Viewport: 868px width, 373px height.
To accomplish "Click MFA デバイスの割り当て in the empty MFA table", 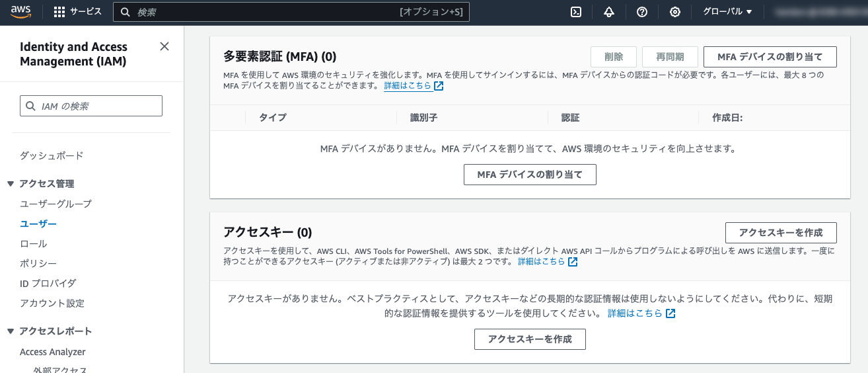I will (530, 175).
